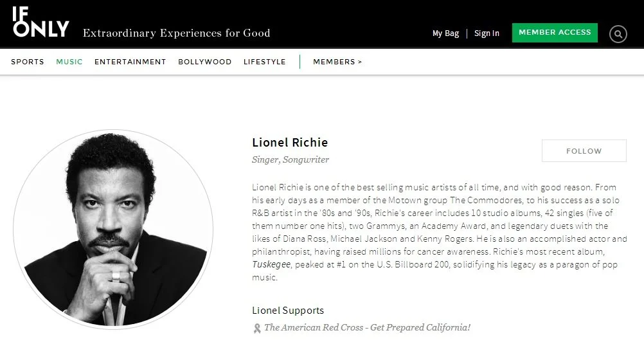This screenshot has height=353, width=644.
Task: Follow Lionel Richie
Action: tap(584, 151)
